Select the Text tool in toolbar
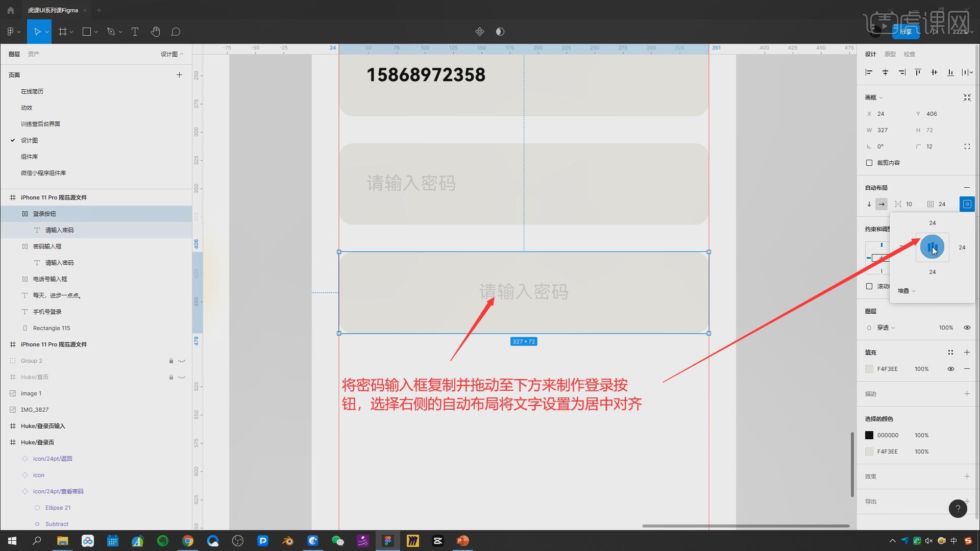980x551 pixels. tap(135, 32)
